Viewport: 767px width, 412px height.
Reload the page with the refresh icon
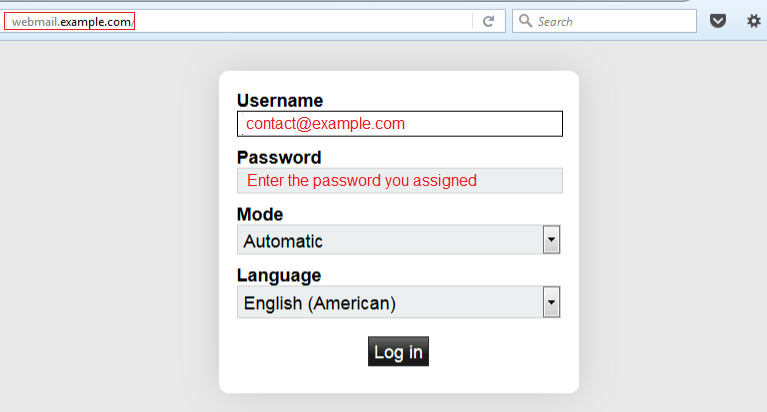(x=488, y=21)
